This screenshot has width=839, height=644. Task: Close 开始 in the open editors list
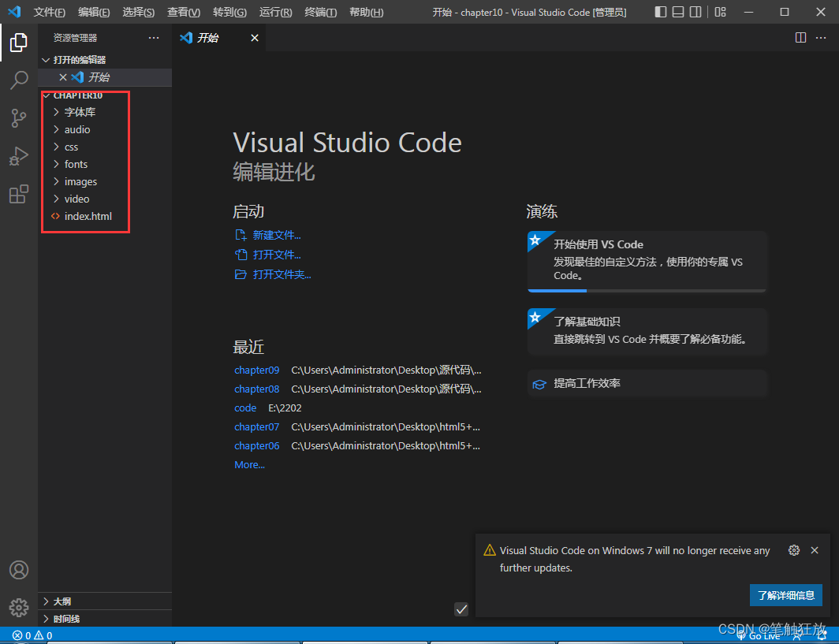point(62,77)
